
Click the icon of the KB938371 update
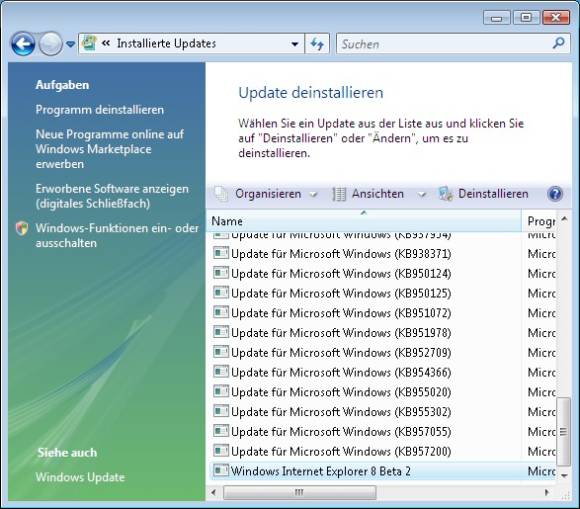tap(221, 253)
